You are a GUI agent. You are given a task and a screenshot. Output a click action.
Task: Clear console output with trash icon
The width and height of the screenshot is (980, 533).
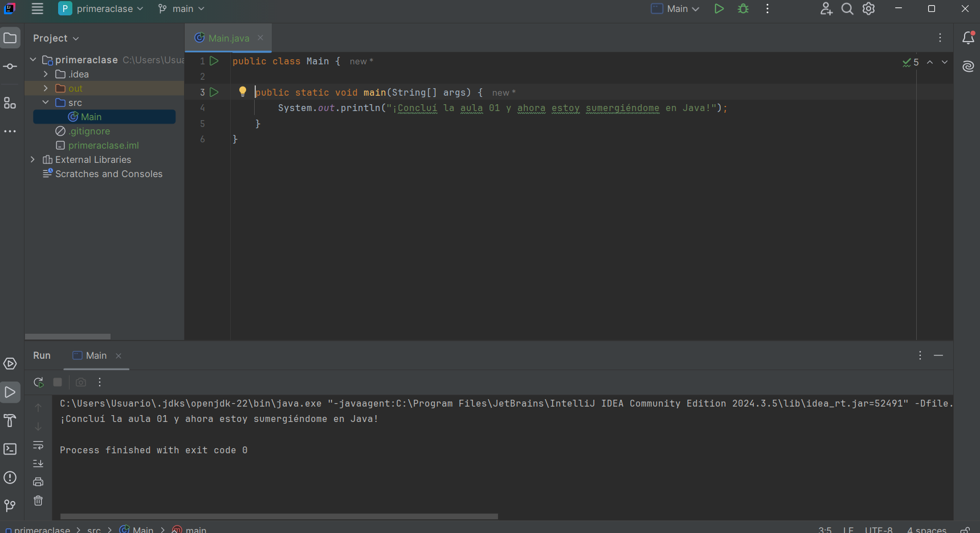click(x=38, y=501)
